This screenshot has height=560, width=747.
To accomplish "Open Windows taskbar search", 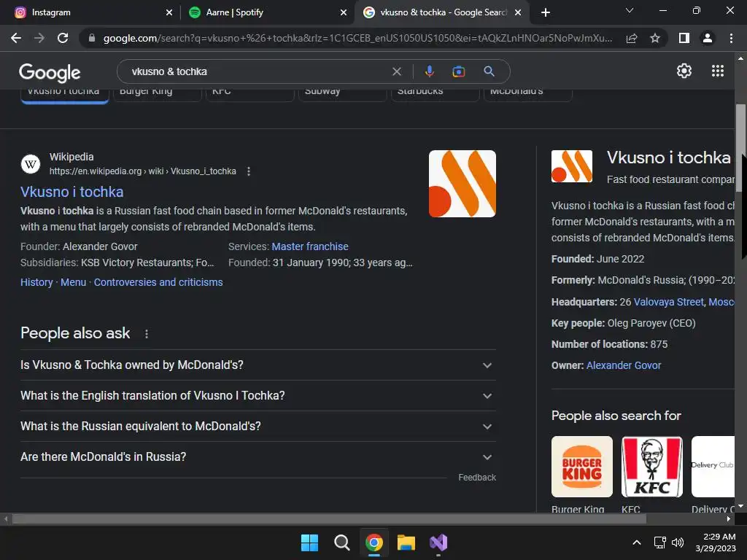I will [x=341, y=542].
